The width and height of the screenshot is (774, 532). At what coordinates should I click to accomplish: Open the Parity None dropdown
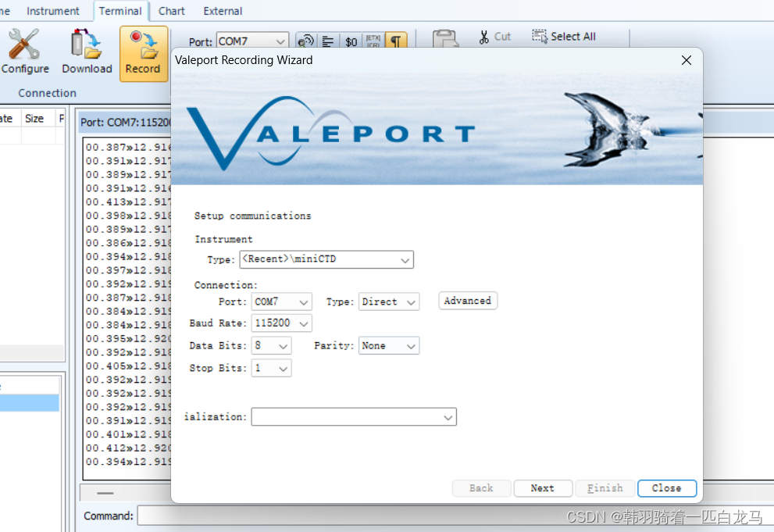coord(389,345)
